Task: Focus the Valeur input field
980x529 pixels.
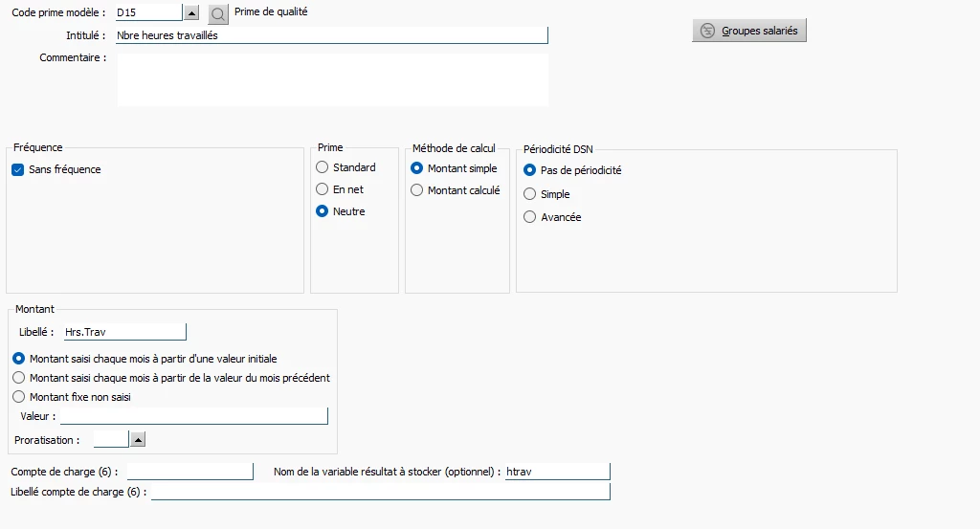Action: (193, 416)
